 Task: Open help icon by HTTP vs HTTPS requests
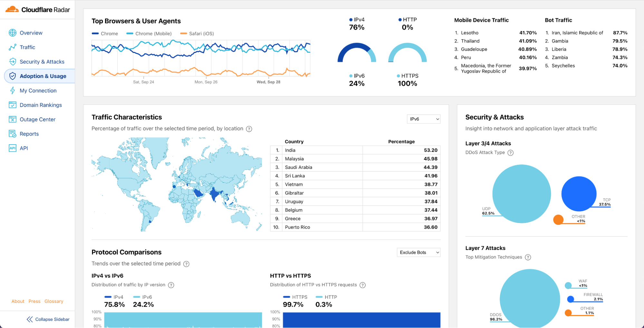coord(363,285)
